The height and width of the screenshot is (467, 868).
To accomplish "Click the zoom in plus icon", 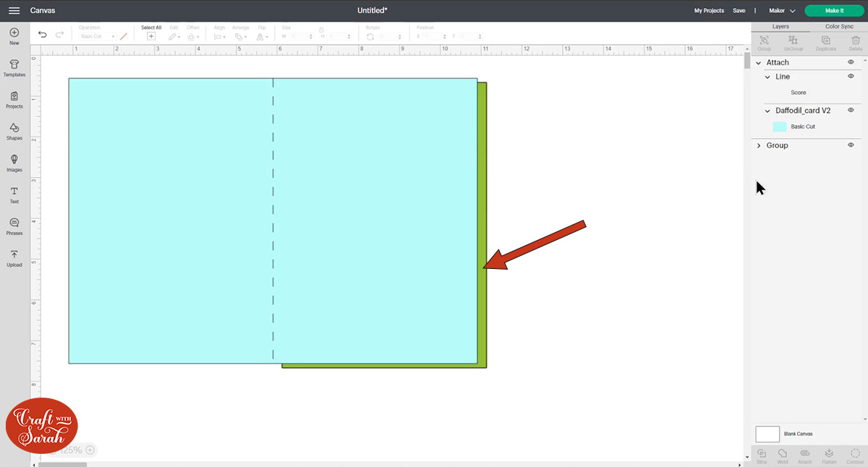I will 90,450.
